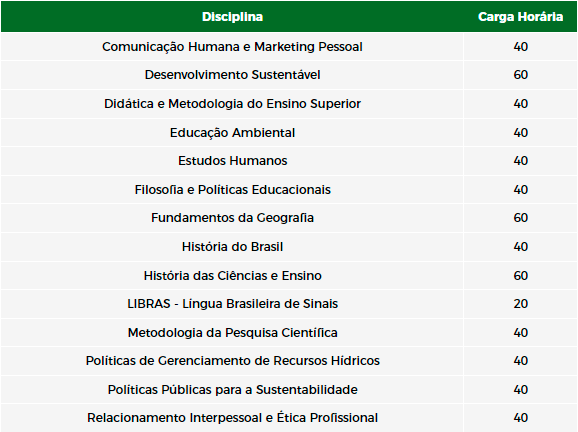Click Didática e Metodologia do Ensino Superior
The height and width of the screenshot is (432, 578).
[232, 104]
